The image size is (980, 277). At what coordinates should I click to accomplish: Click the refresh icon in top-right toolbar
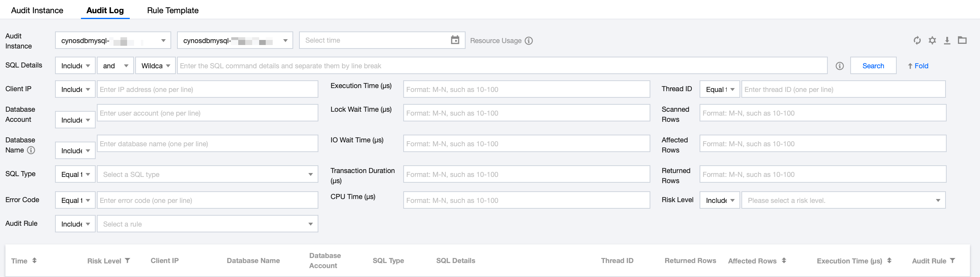pos(917,40)
